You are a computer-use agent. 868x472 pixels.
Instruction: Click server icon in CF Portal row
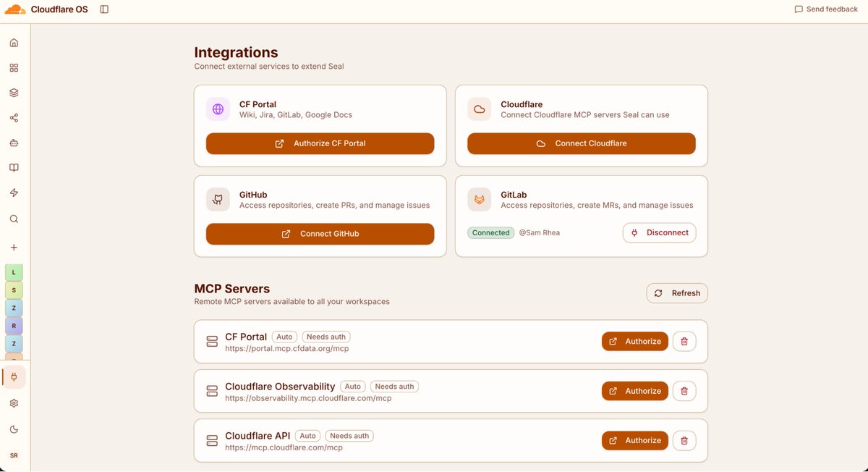click(212, 342)
